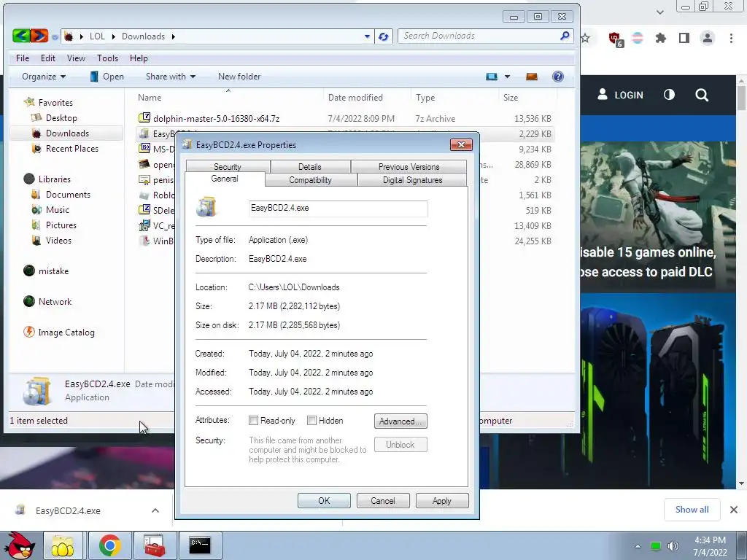The image size is (747, 560).
Task: Click the green network tray icon
Action: pyautogui.click(x=656, y=546)
